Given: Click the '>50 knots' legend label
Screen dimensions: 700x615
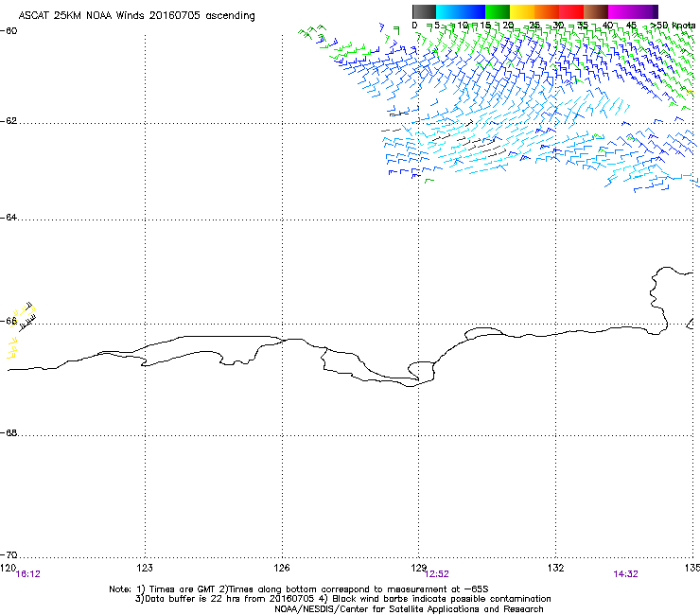Looking at the screenshot, I should 673,25.
